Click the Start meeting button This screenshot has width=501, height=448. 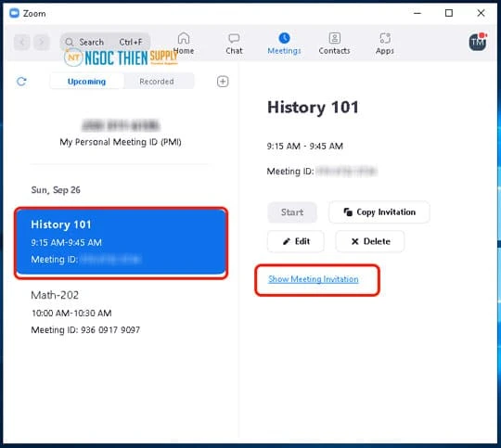point(292,212)
